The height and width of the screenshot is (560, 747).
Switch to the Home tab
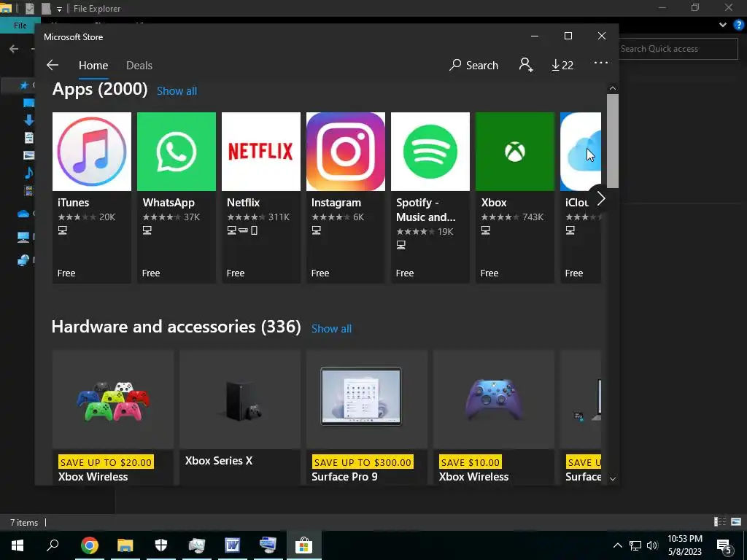[93, 65]
